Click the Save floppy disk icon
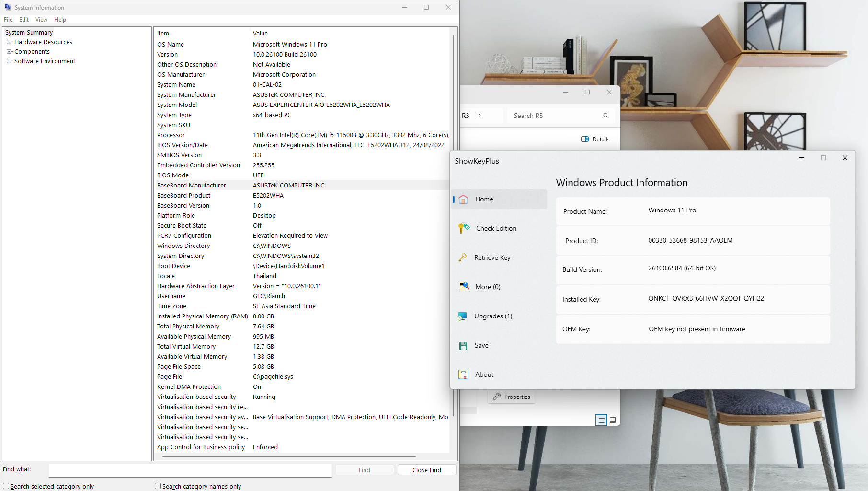Viewport: 868px width, 491px height. coord(463,346)
